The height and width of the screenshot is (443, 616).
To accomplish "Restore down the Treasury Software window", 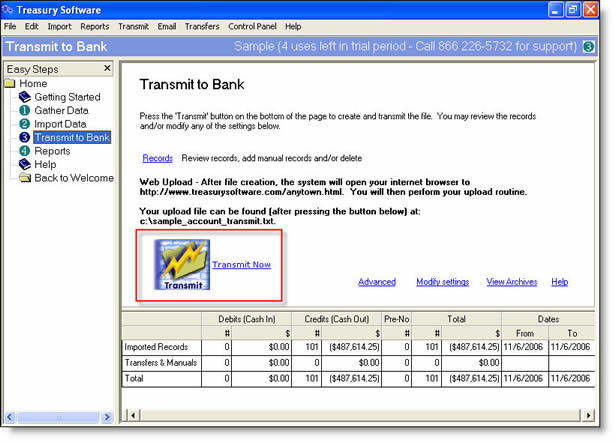I will [x=573, y=9].
